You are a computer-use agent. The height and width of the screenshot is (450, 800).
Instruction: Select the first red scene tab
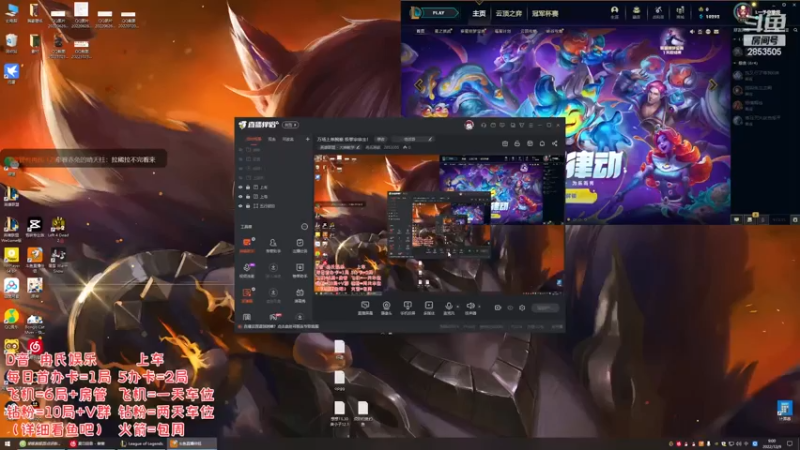coord(254,139)
